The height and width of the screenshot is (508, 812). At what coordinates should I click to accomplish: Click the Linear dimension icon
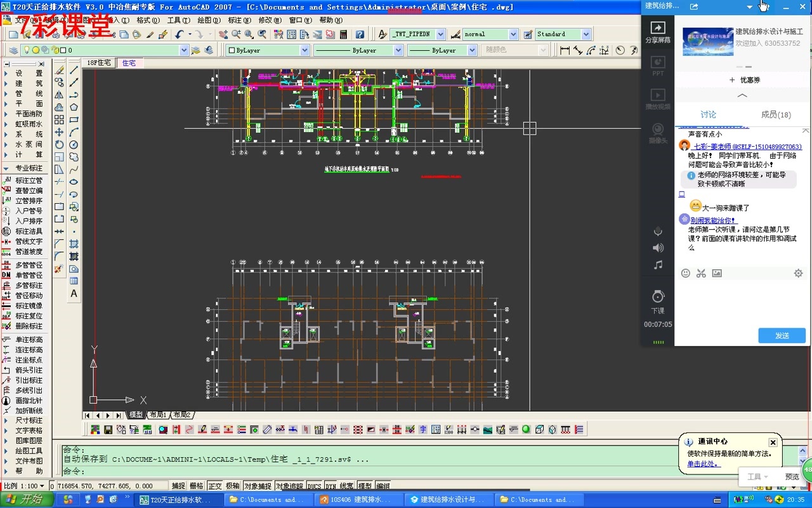pyautogui.click(x=565, y=50)
